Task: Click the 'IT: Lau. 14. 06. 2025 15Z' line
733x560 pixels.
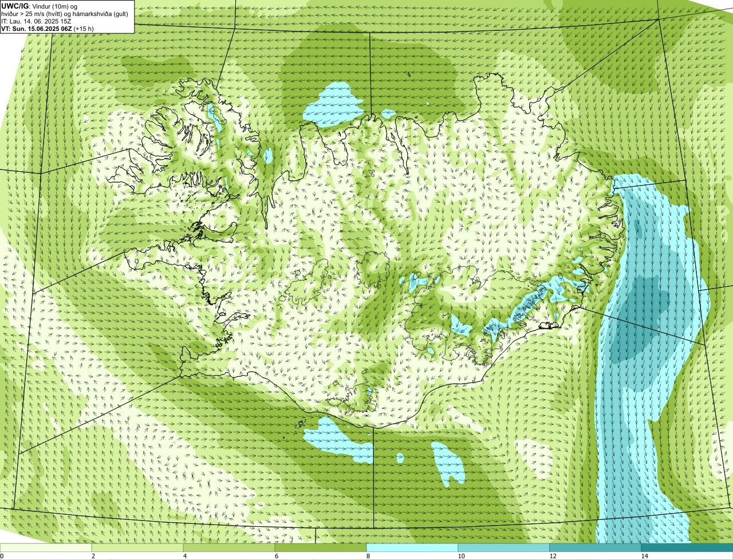Action: click(x=36, y=21)
